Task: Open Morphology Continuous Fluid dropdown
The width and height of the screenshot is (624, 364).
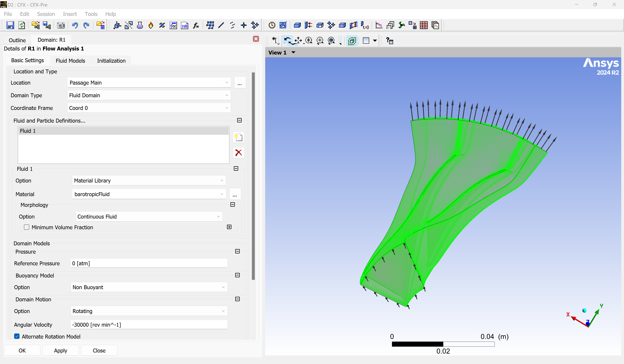Action: (149, 217)
